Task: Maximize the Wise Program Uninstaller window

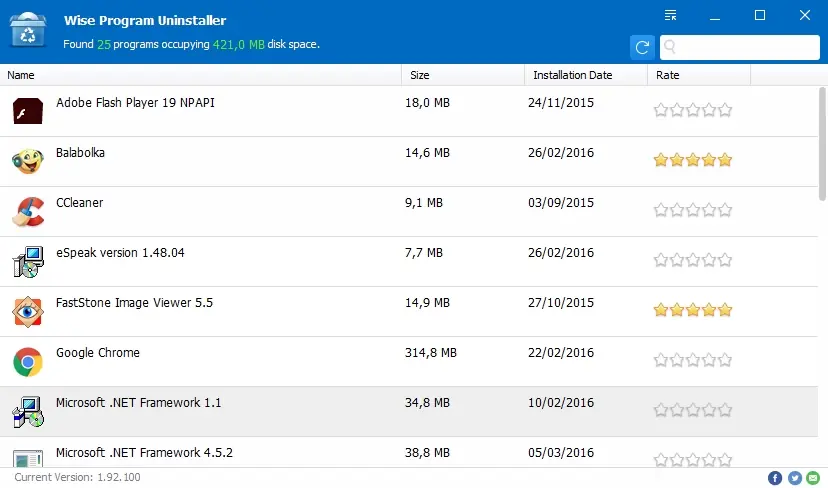Action: (x=760, y=15)
